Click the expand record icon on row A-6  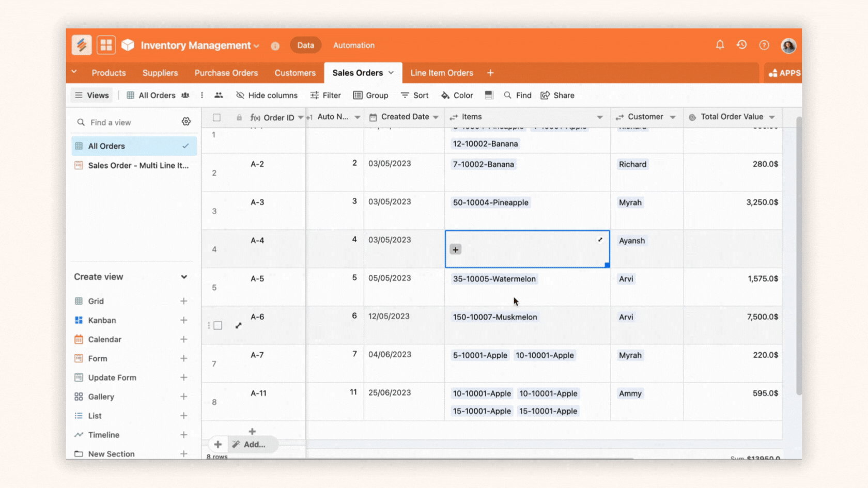238,325
